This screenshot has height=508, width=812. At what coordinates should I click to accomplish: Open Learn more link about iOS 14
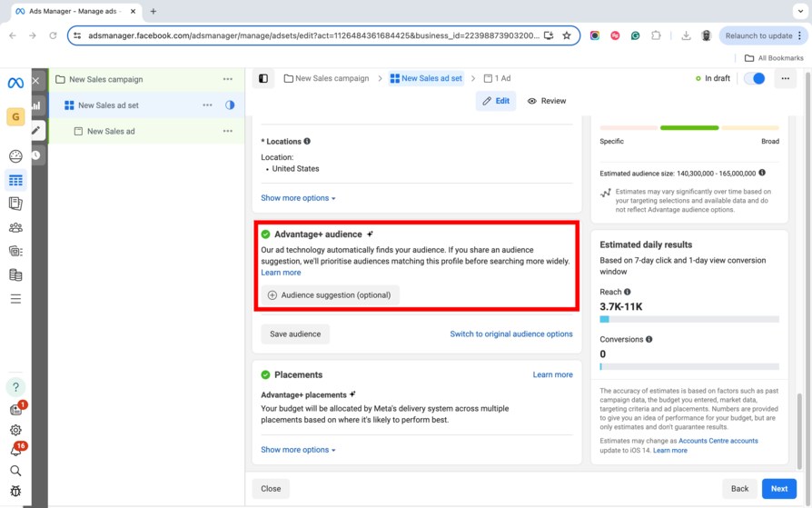(x=670, y=451)
